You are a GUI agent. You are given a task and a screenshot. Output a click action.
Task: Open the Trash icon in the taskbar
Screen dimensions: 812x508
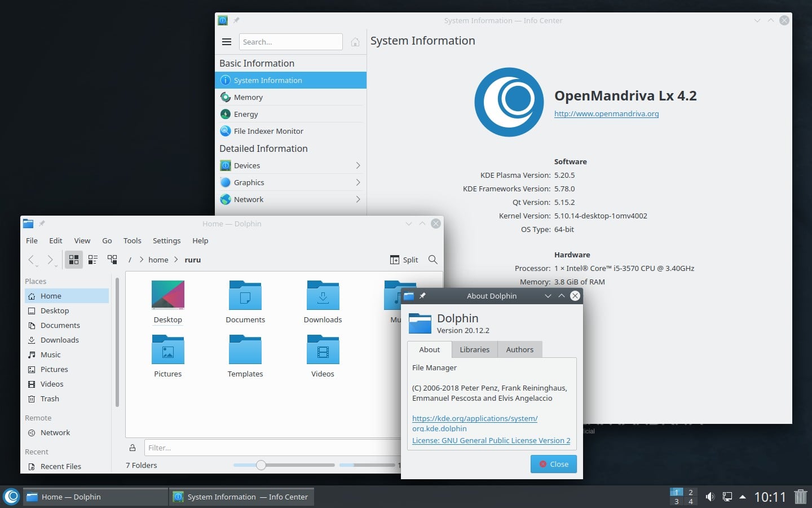[800, 497]
